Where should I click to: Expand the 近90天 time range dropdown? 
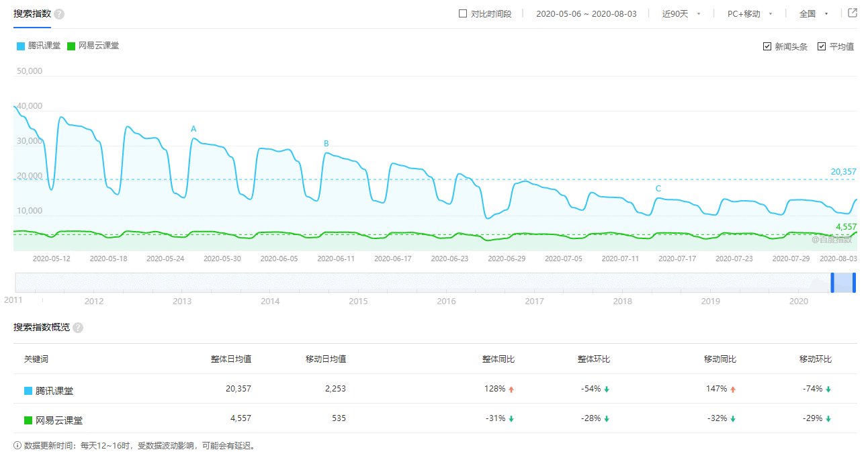(681, 13)
